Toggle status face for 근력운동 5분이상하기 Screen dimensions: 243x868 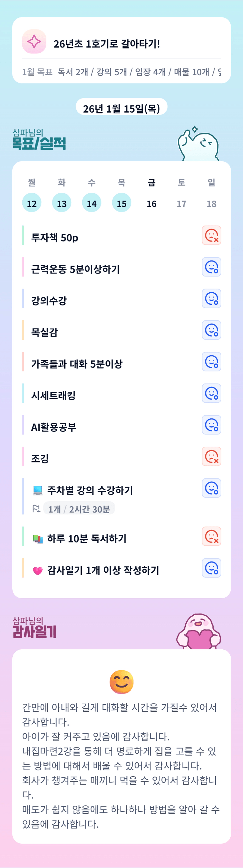pos(211,267)
